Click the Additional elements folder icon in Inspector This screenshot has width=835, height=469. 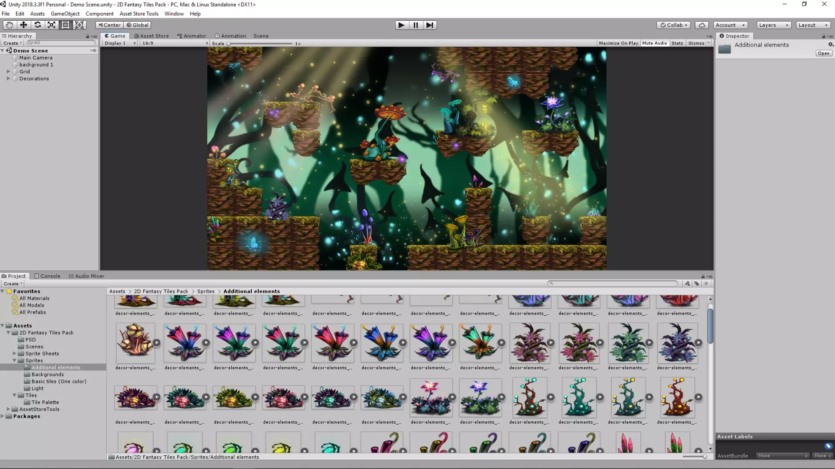click(724, 49)
